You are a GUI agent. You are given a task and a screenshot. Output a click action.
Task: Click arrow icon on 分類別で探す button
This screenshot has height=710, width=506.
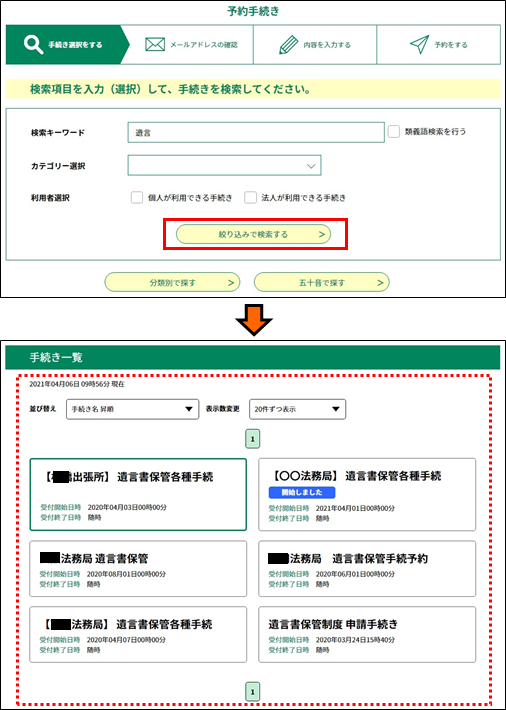(231, 283)
